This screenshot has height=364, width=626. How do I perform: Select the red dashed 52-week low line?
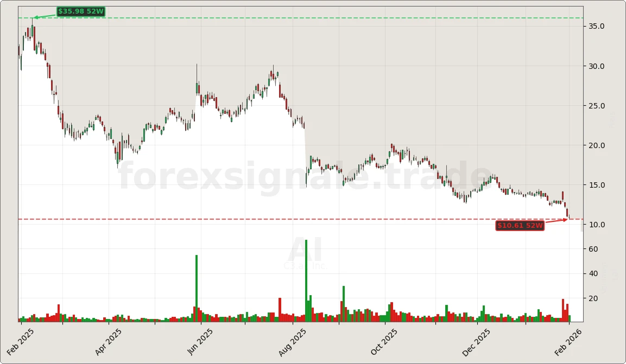[271, 219]
